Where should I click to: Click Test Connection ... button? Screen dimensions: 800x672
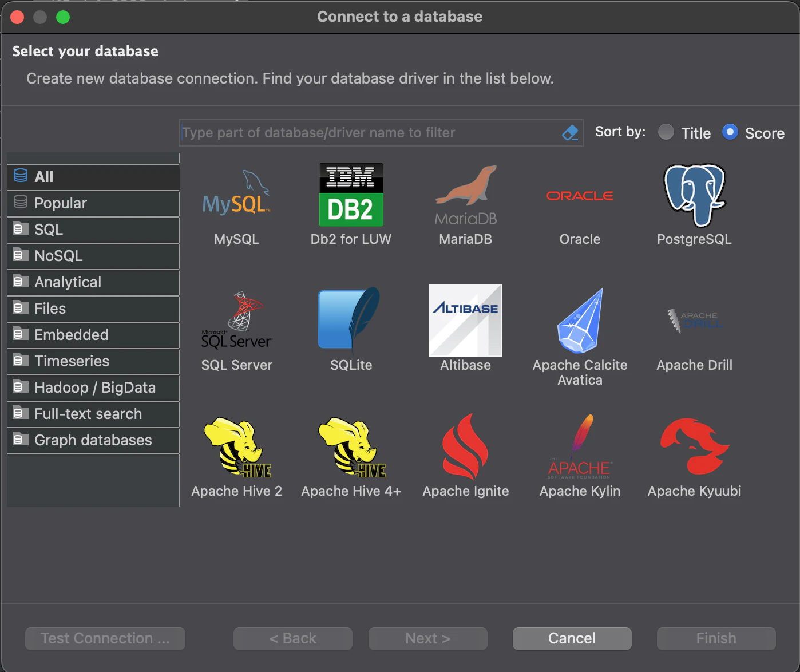(x=105, y=638)
